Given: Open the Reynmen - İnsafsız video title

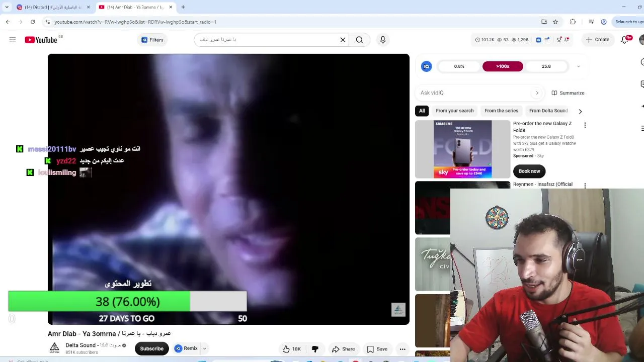Looking at the screenshot, I should pyautogui.click(x=543, y=185).
